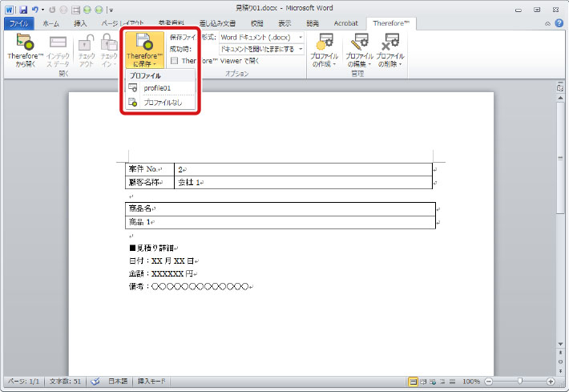Open the ファイル tab
Screen dimensions: 569x392
coord(18,24)
